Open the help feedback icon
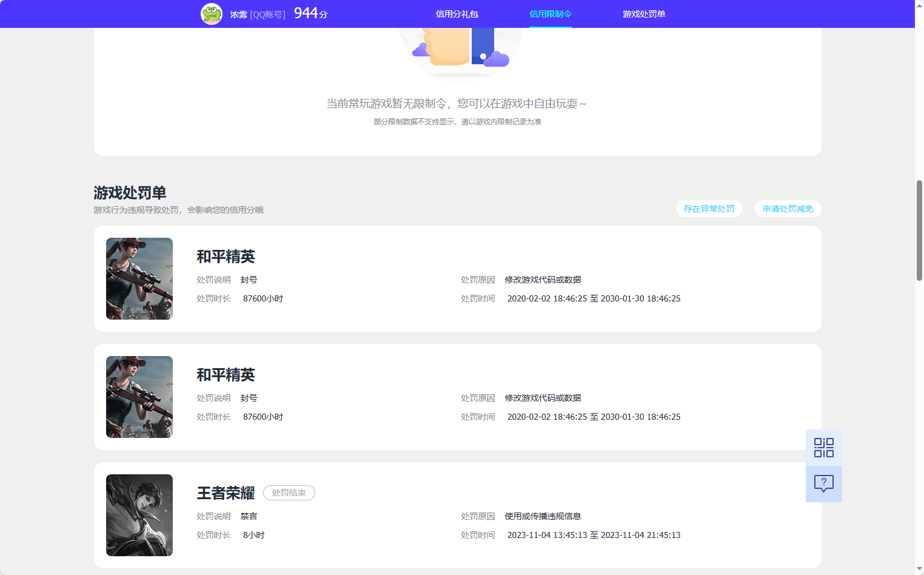This screenshot has width=924, height=575. [823, 483]
